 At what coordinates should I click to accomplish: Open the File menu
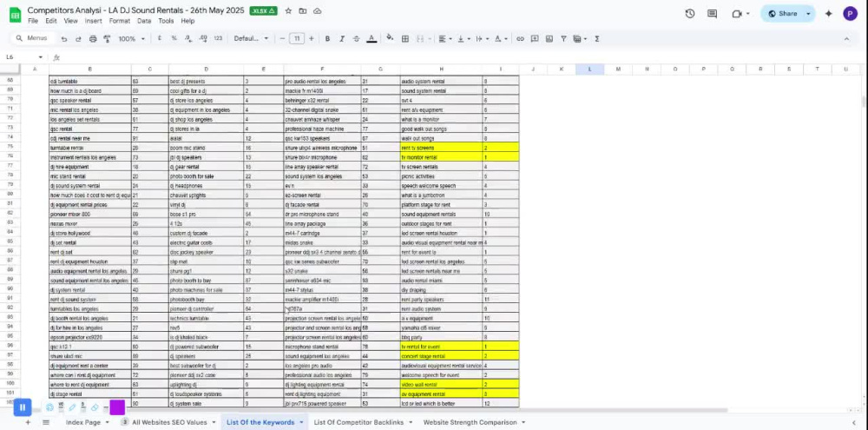pyautogui.click(x=33, y=21)
